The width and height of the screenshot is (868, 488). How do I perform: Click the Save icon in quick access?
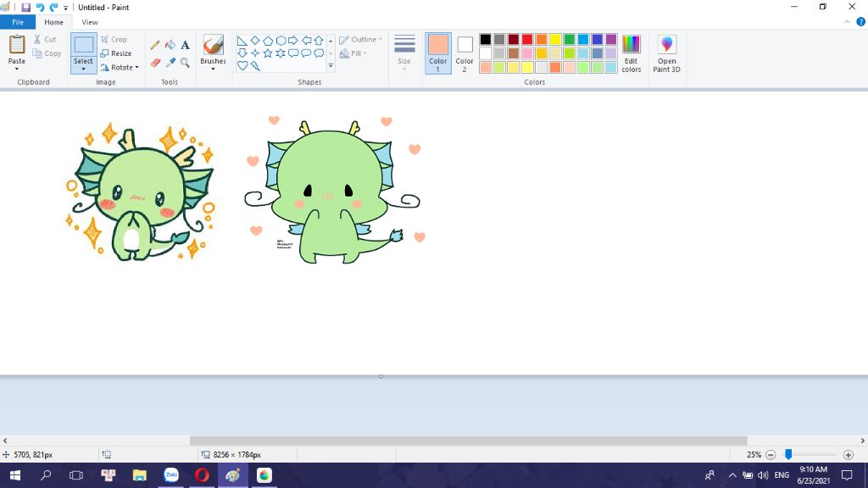coord(25,8)
